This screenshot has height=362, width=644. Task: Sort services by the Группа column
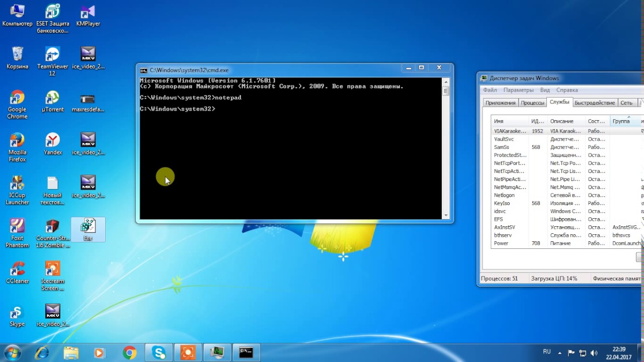pos(624,121)
